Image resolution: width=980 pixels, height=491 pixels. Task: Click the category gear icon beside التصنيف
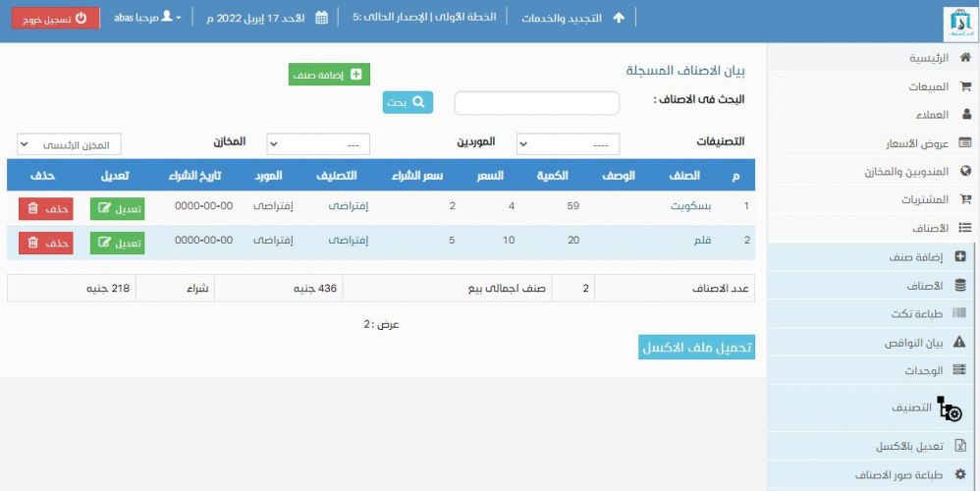coord(950,409)
